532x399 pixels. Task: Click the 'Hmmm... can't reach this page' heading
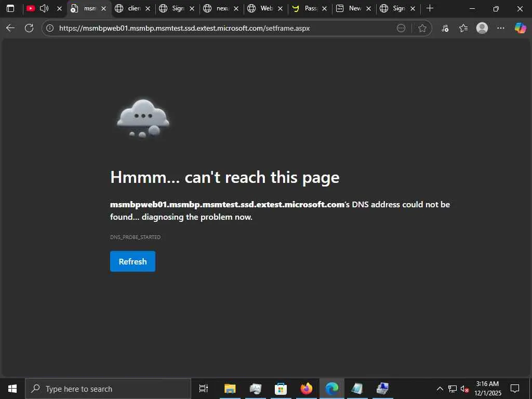click(224, 178)
